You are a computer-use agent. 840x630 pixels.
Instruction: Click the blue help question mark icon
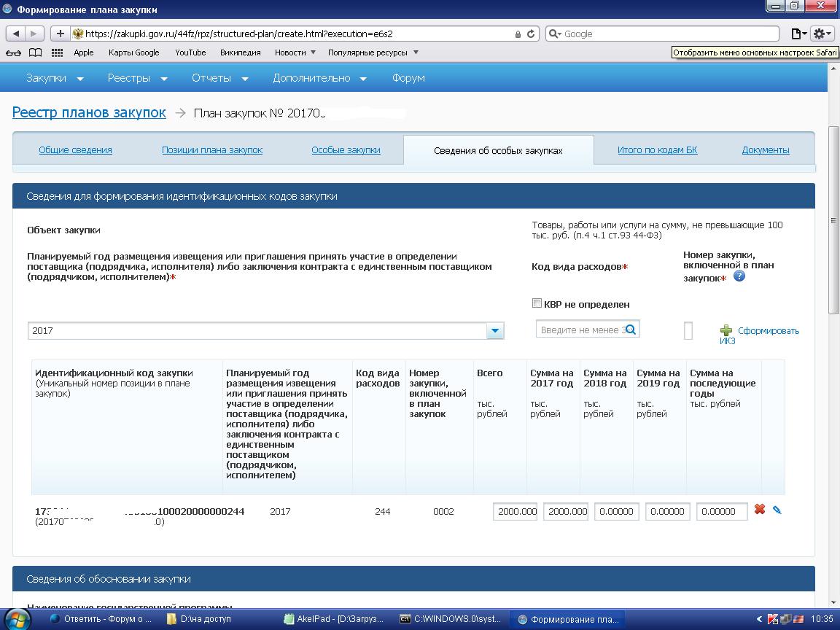739,276
